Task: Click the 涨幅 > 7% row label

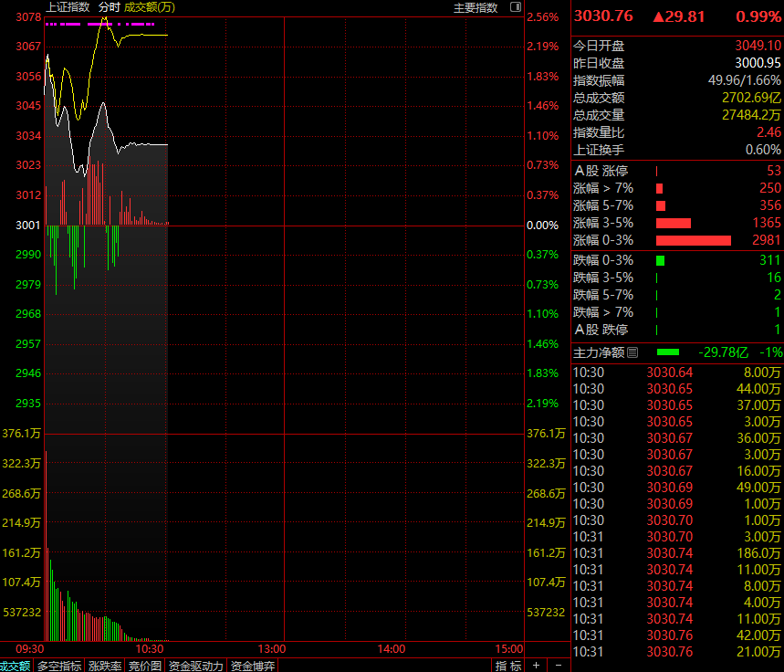Action: click(603, 188)
